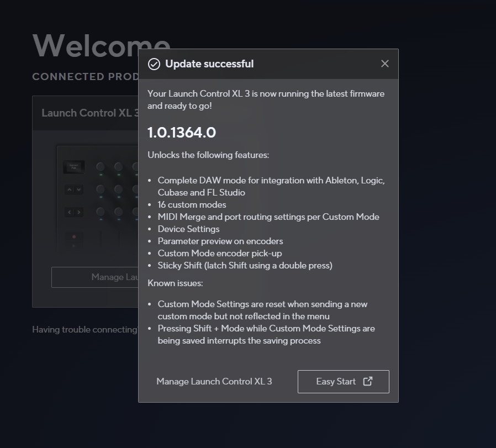Click the Manage button on the background product card
This screenshot has width=496, height=448.
tap(95, 277)
